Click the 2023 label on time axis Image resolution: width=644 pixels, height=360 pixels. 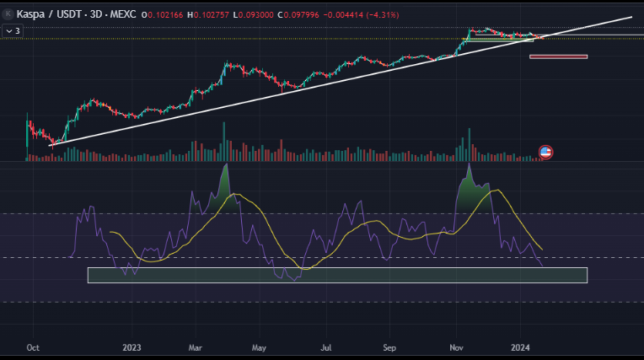131,347
